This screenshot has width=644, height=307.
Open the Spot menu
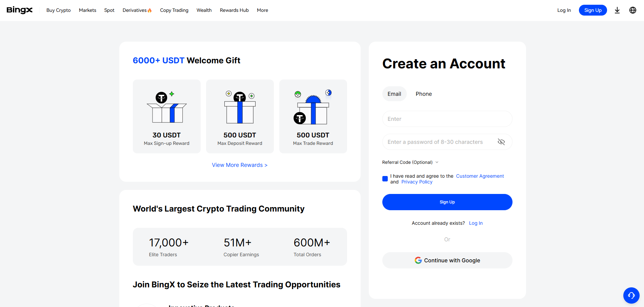[109, 10]
